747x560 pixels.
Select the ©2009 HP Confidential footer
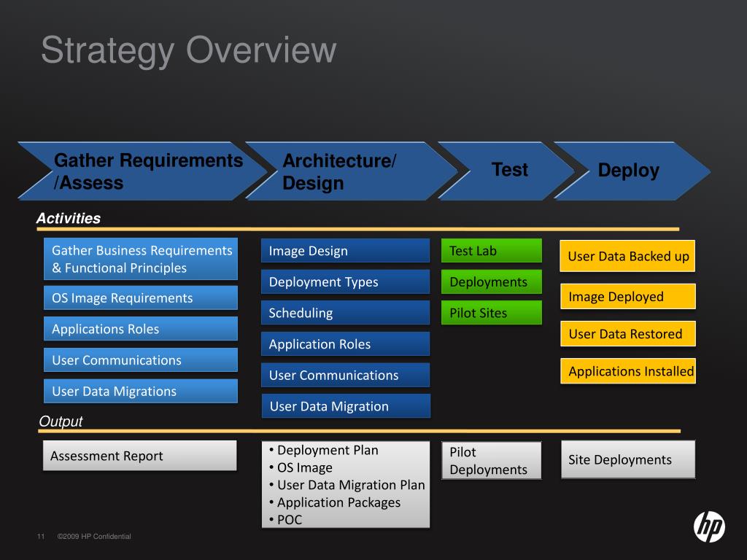pyautogui.click(x=94, y=537)
